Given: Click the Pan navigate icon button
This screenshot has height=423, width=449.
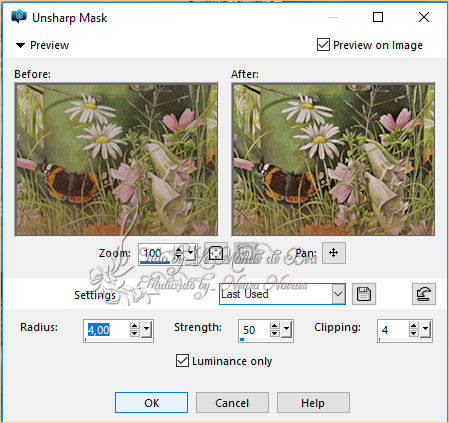Looking at the screenshot, I should (334, 253).
